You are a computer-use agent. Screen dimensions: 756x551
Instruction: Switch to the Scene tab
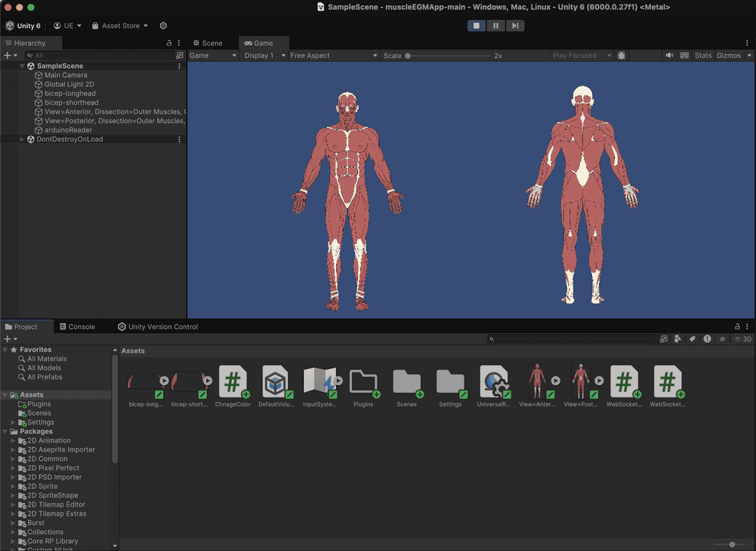(207, 43)
